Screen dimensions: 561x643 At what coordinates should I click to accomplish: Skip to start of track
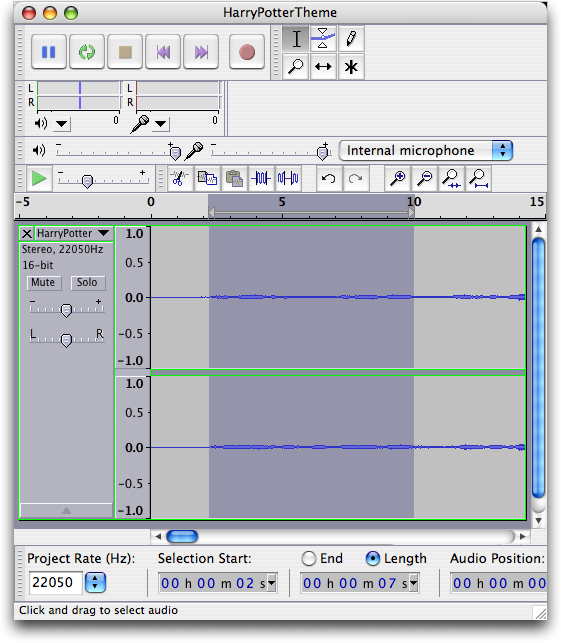(x=163, y=52)
